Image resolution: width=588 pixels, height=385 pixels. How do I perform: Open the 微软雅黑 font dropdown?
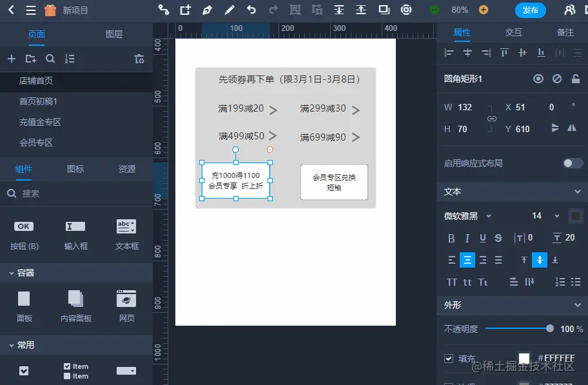pos(467,215)
